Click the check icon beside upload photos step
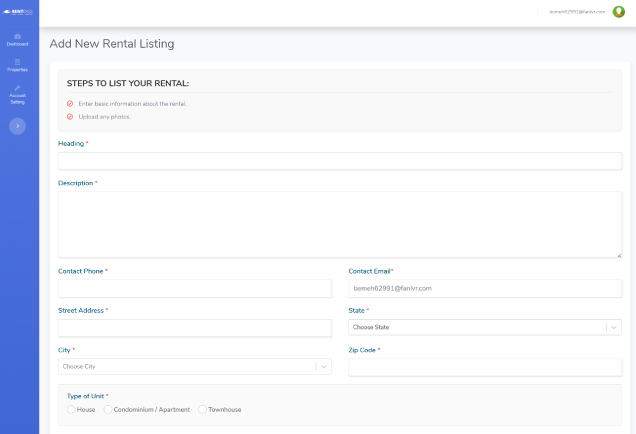The width and height of the screenshot is (636, 434). (x=70, y=116)
